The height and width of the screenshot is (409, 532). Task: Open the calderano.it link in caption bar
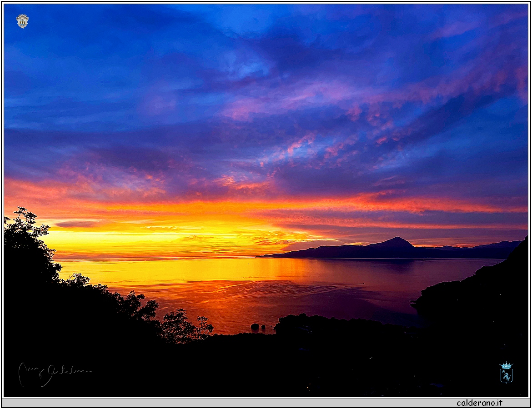(479, 403)
